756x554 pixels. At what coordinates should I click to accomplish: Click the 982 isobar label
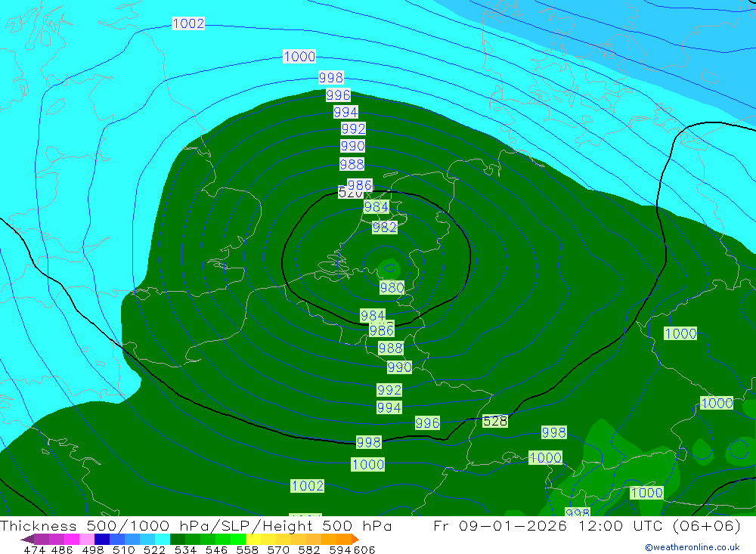[x=384, y=227]
